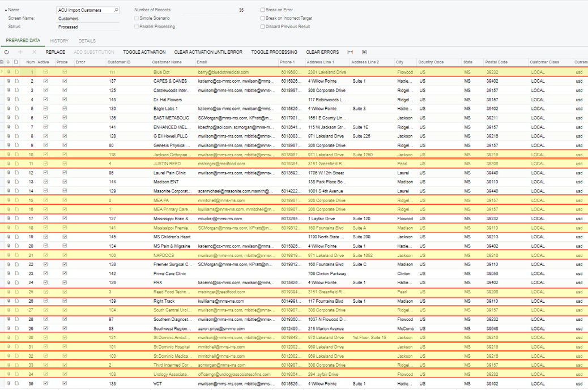The height and width of the screenshot is (390, 588).
Task: Select the cell Prime Care Clinic
Action: pos(169,273)
